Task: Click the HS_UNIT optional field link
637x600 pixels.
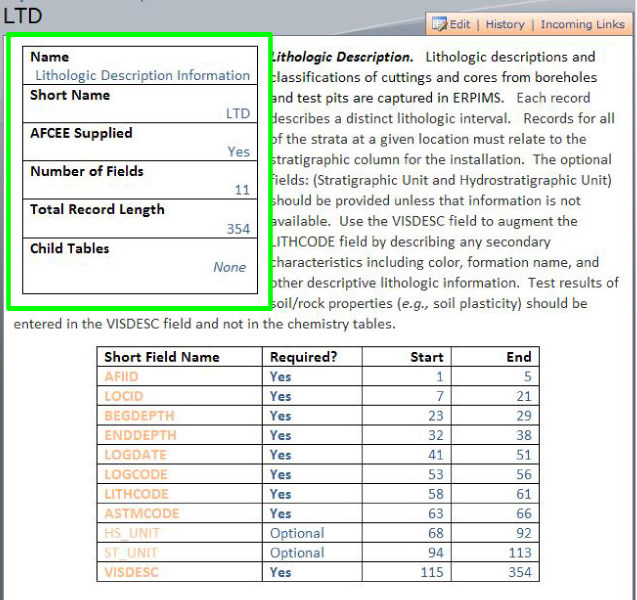Action: [131, 533]
